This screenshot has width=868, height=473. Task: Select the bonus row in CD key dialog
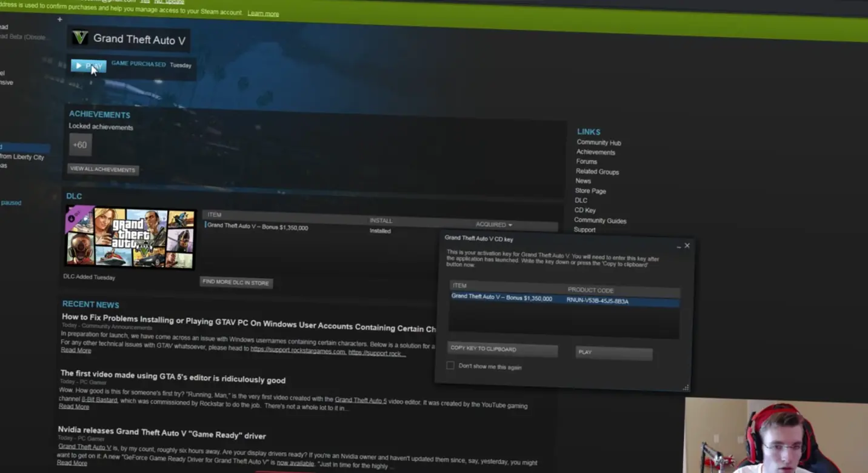[x=564, y=300]
